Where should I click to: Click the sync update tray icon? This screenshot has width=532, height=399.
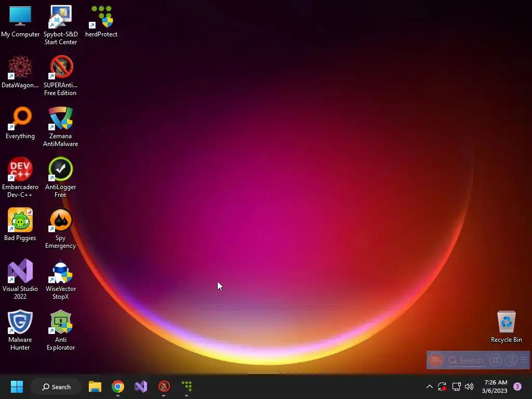click(x=442, y=387)
